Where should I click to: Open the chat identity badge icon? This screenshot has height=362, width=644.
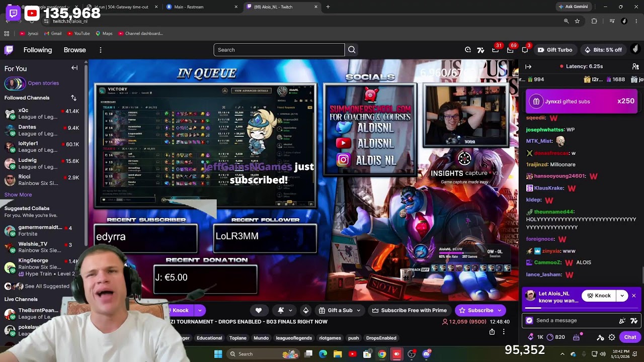[x=529, y=320]
